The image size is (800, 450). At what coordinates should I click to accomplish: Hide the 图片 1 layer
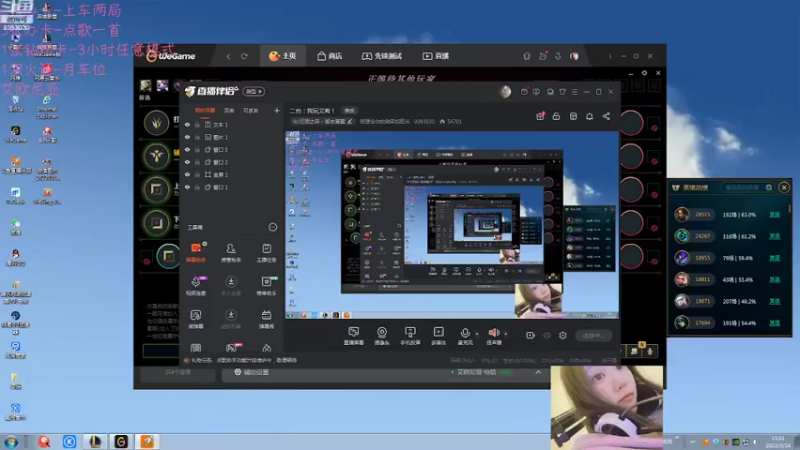pyautogui.click(x=187, y=137)
